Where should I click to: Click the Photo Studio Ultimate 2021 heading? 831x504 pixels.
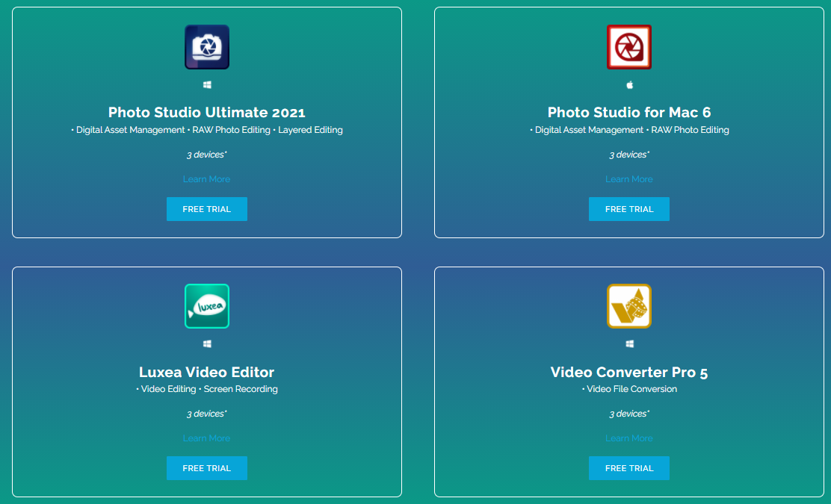coord(207,112)
